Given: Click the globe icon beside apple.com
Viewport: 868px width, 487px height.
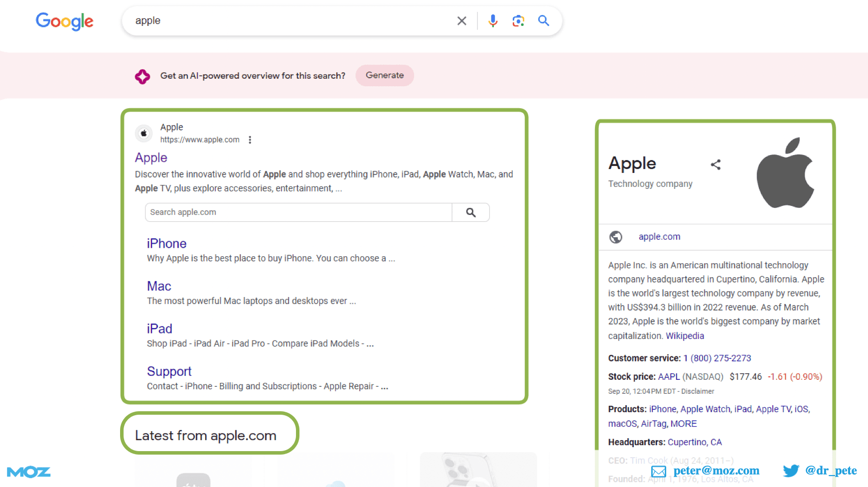Looking at the screenshot, I should point(616,237).
